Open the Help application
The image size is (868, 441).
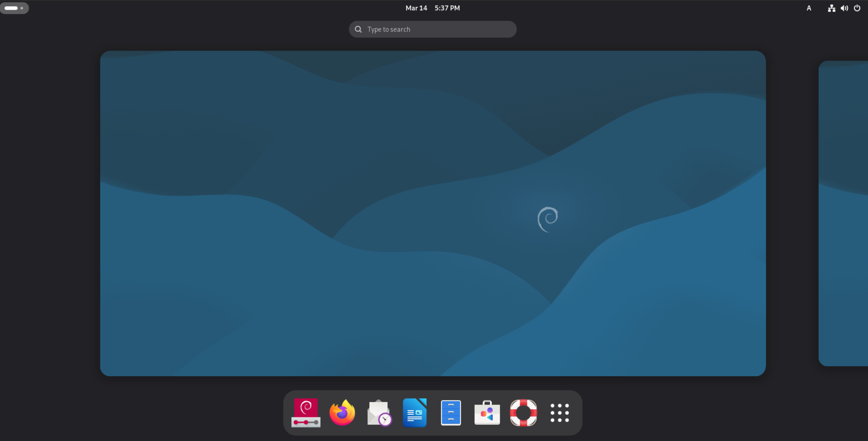click(523, 413)
